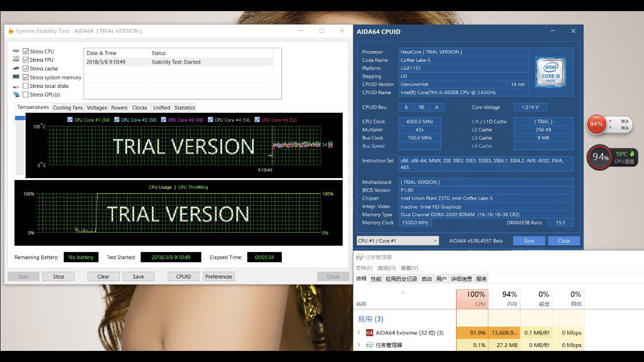The width and height of the screenshot is (644, 362).
Task: Open the CPU #1 / Core #1 dropdown
Action: (x=397, y=240)
